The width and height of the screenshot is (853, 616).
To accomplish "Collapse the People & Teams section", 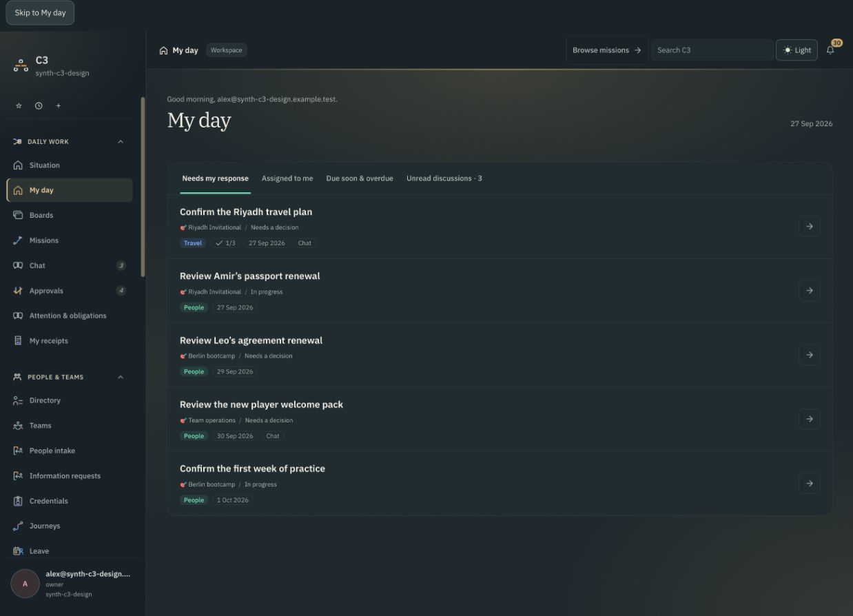I will click(121, 377).
